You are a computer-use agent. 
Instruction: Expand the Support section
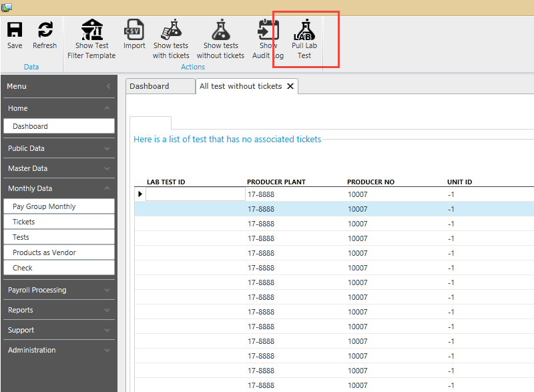coord(107,330)
